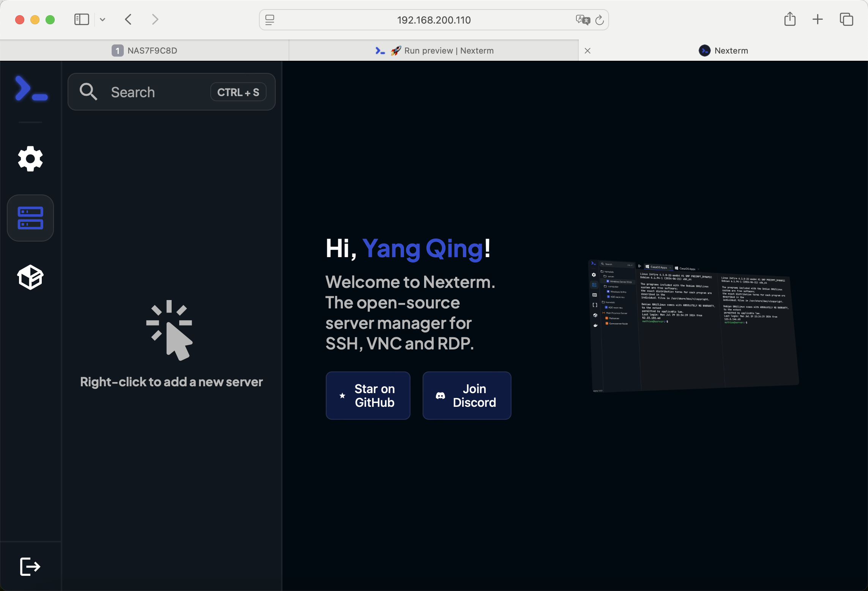Open a new tab with plus
The width and height of the screenshot is (868, 591).
pyautogui.click(x=817, y=19)
